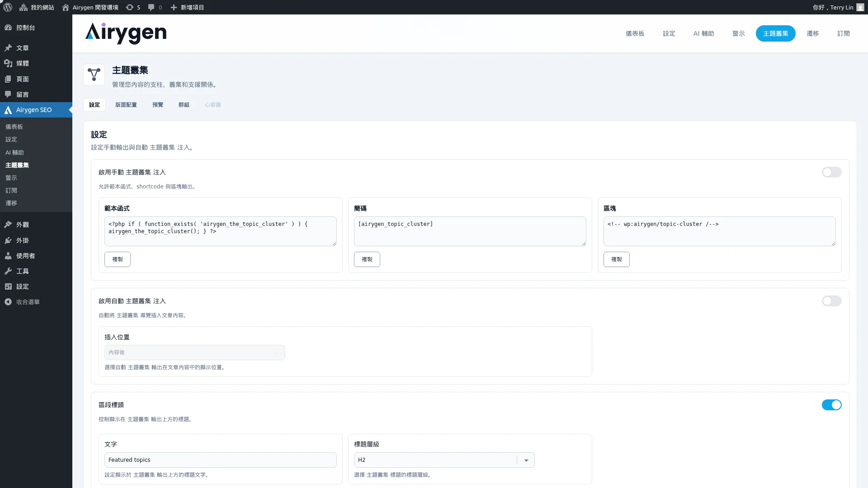Screen dimensions: 868x488
Task: Open 新增項目 in the admin bar
Action: coord(188,7)
